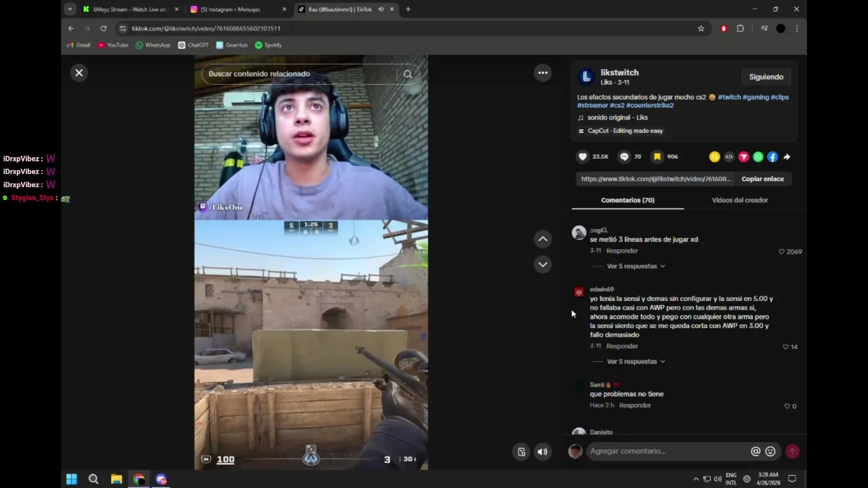Like AngEL's comment with 2069 likes
868x488 pixels.
(781, 251)
